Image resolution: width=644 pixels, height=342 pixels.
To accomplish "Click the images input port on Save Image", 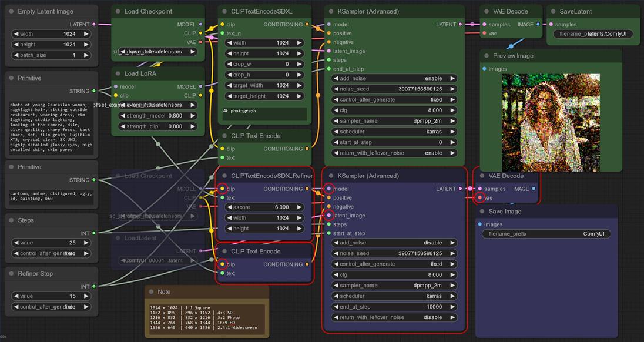I will 479,224.
